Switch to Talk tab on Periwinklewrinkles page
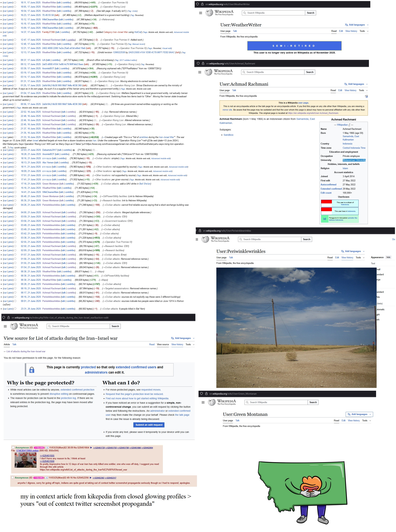Viewport: 396px width, 532px height. pyautogui.click(x=231, y=257)
